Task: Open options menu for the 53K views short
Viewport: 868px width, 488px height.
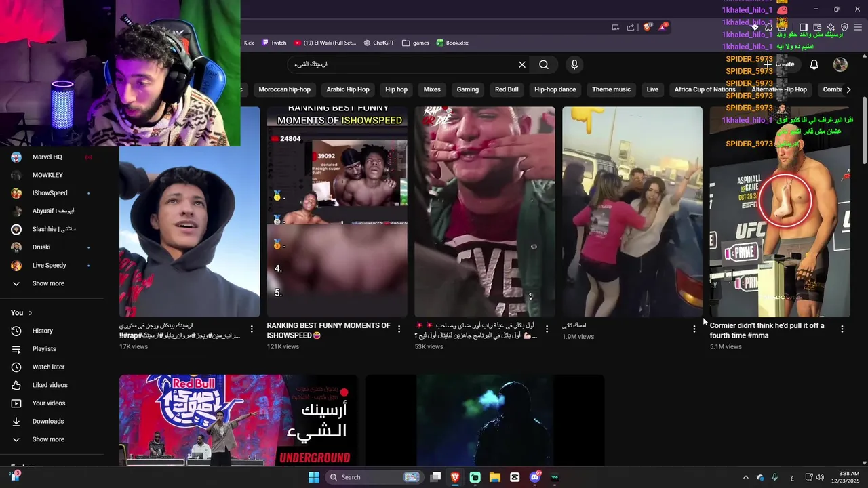Action: pos(547,329)
